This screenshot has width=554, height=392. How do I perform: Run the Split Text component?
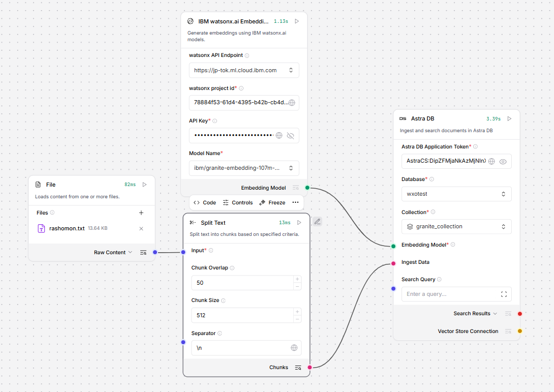[299, 223]
